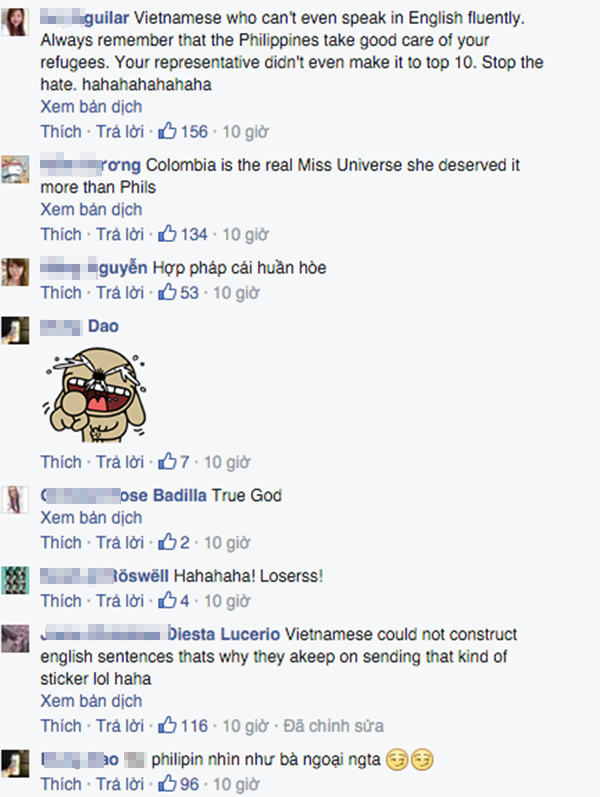Image resolution: width=600 pixels, height=797 pixels.
Task: Click thumbs-up icon on True God comment
Action: point(167,542)
